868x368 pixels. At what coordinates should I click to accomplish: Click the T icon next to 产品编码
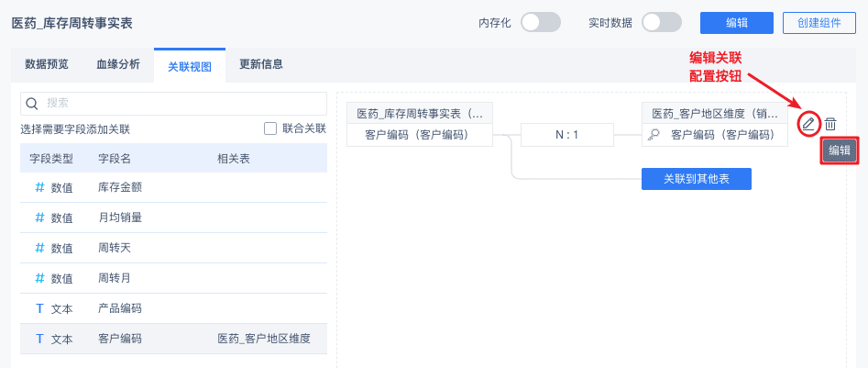[x=39, y=308]
